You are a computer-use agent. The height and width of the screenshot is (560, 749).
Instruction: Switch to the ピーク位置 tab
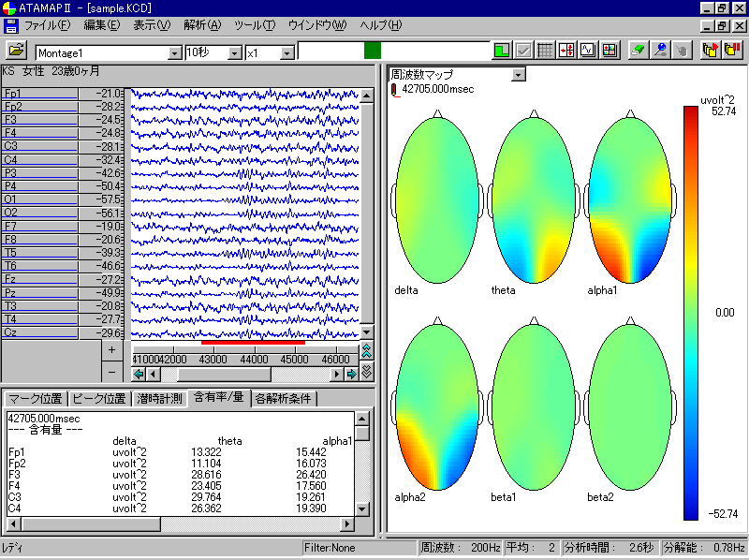pyautogui.click(x=99, y=399)
